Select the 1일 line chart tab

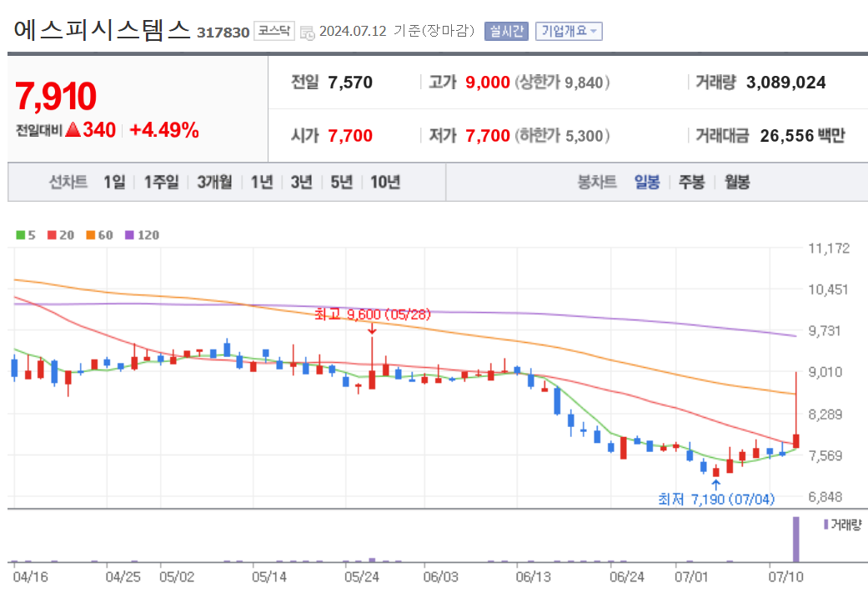pos(114,182)
